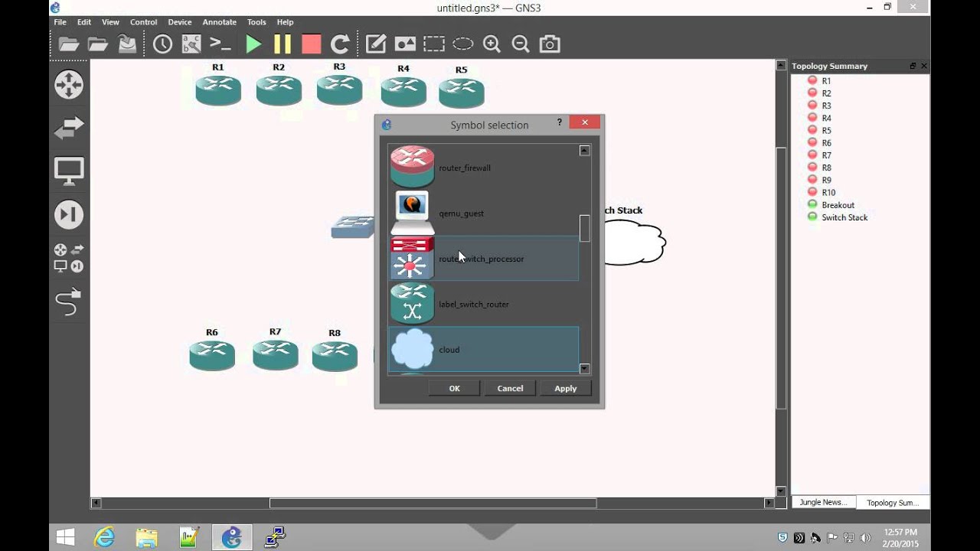Switch to the Jungle News tab
The image size is (980, 551).
(822, 502)
